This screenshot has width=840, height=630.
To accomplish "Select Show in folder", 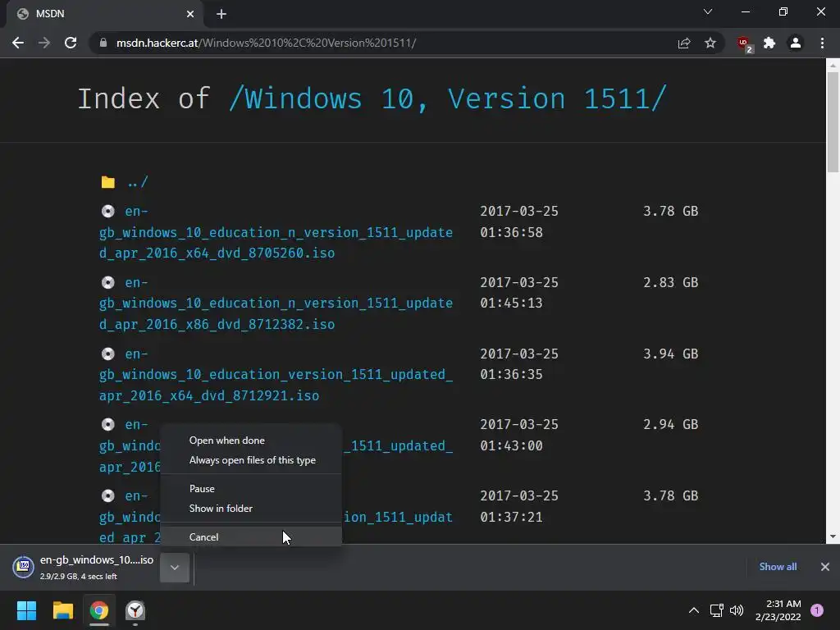I will coord(251,509).
